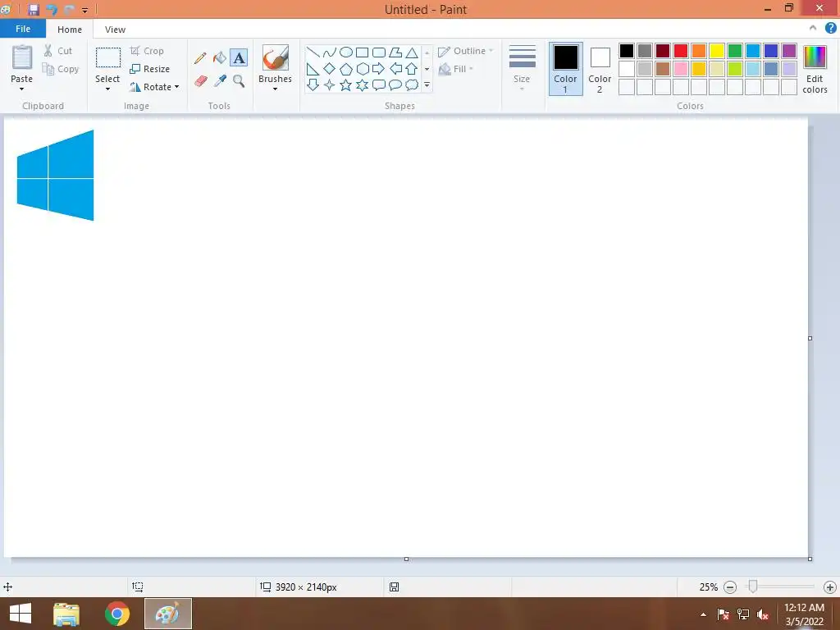Open Google Chrome from taskbar
Image resolution: width=840 pixels, height=630 pixels.
[x=117, y=614]
